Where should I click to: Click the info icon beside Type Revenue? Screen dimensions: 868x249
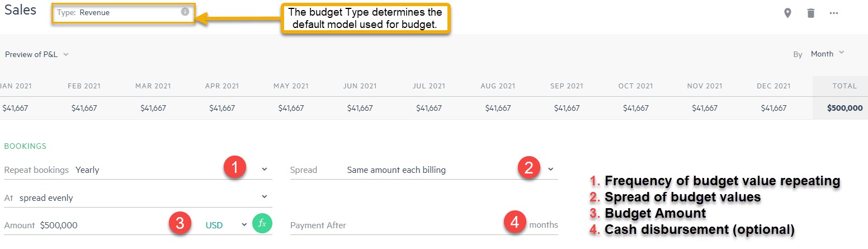click(185, 12)
